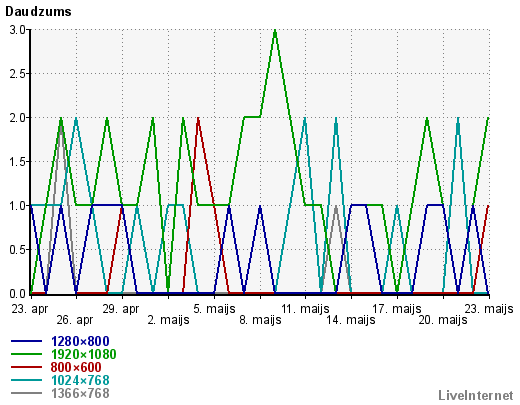
Task: Select the 1920×1080 legend label
Action: (84, 354)
